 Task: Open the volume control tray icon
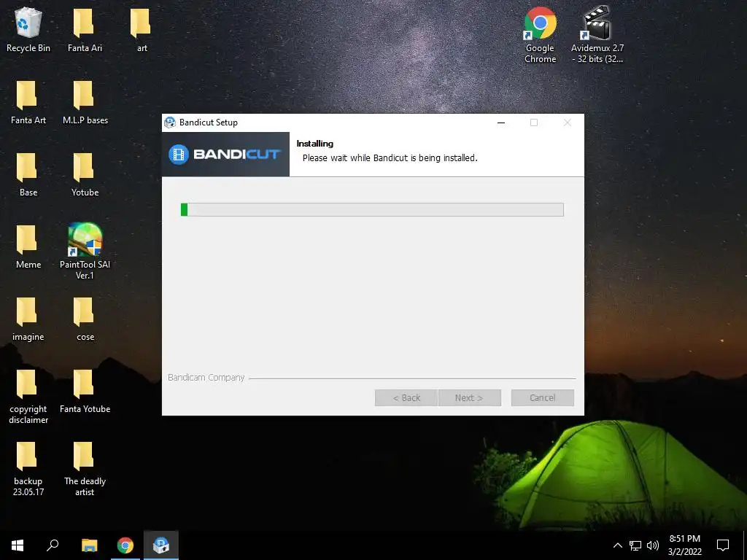653,545
